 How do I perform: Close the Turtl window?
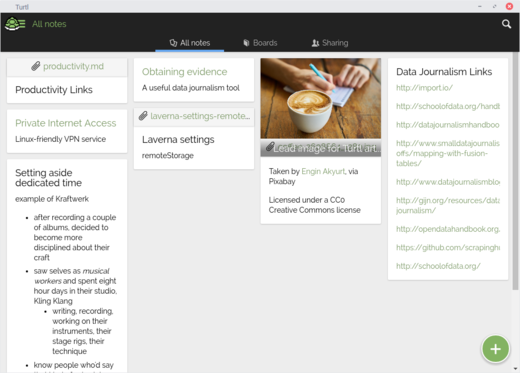tap(509, 6)
